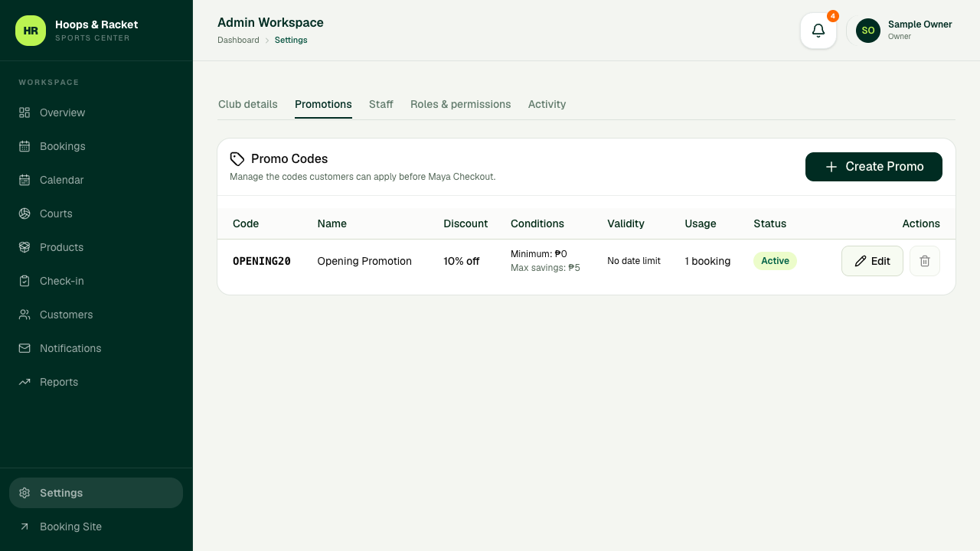The height and width of the screenshot is (551, 980).
Task: Select the Promotions tab
Action: (323, 104)
